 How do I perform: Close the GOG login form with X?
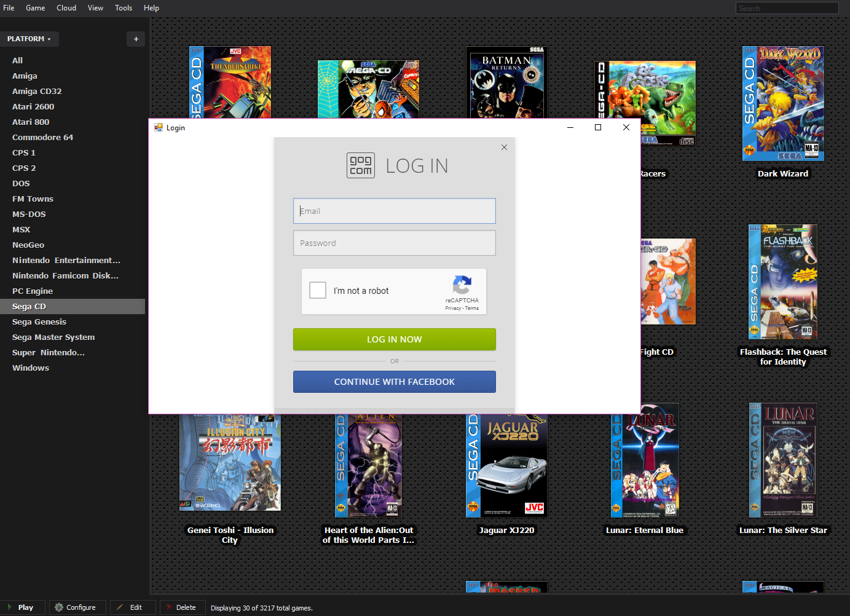(x=504, y=147)
